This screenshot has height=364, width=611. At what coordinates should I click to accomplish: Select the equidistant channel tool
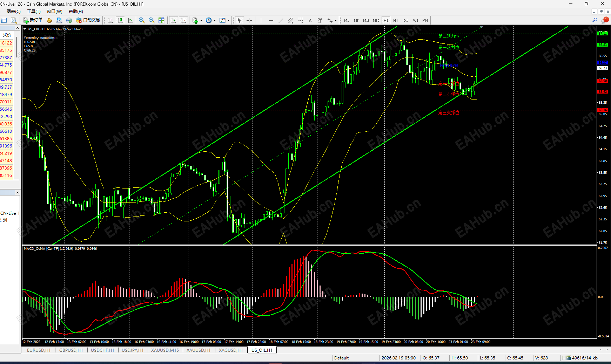(290, 20)
